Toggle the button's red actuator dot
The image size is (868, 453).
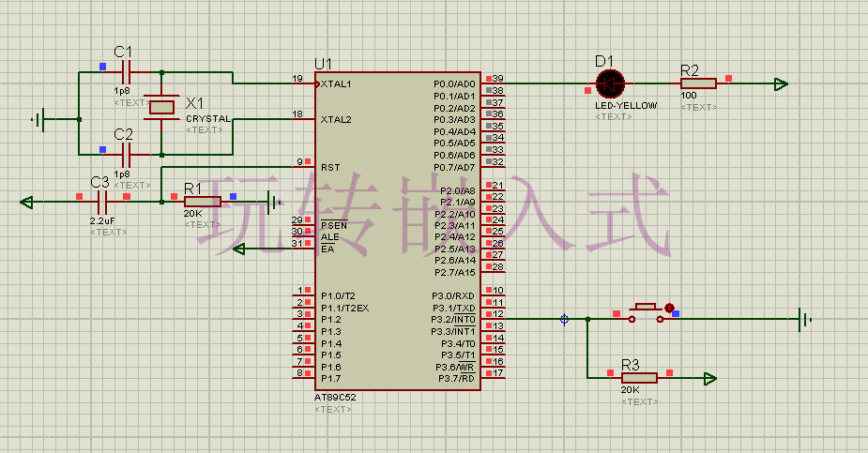pyautogui.click(x=669, y=308)
